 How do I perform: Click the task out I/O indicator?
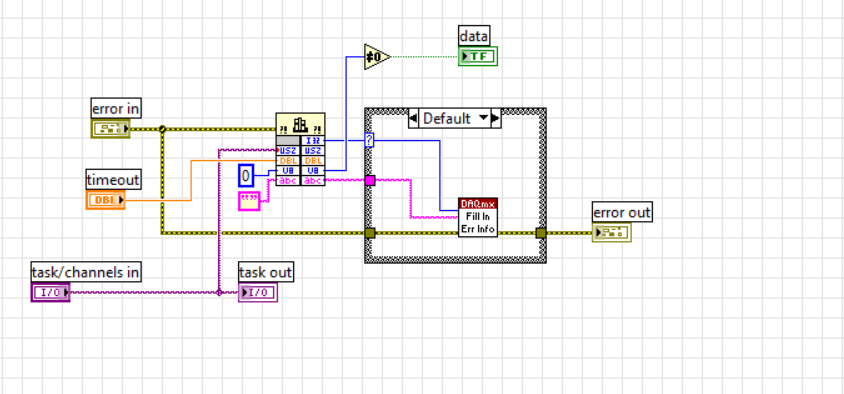pyautogui.click(x=258, y=292)
